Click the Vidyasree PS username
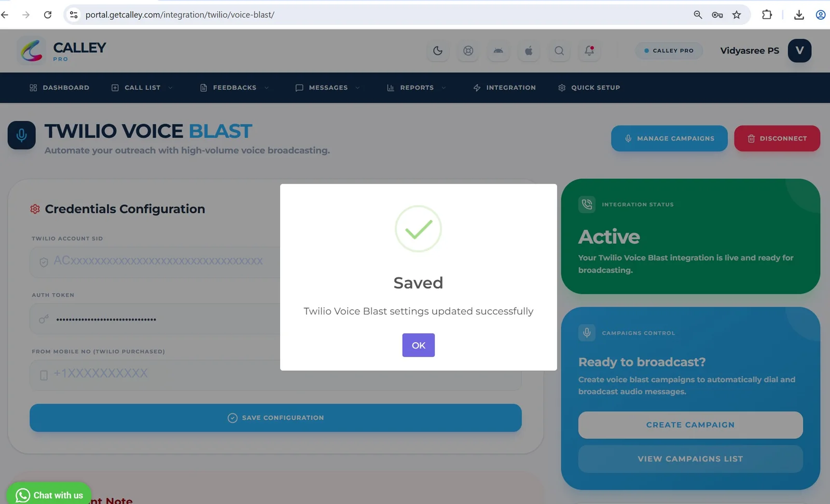 pyautogui.click(x=750, y=51)
